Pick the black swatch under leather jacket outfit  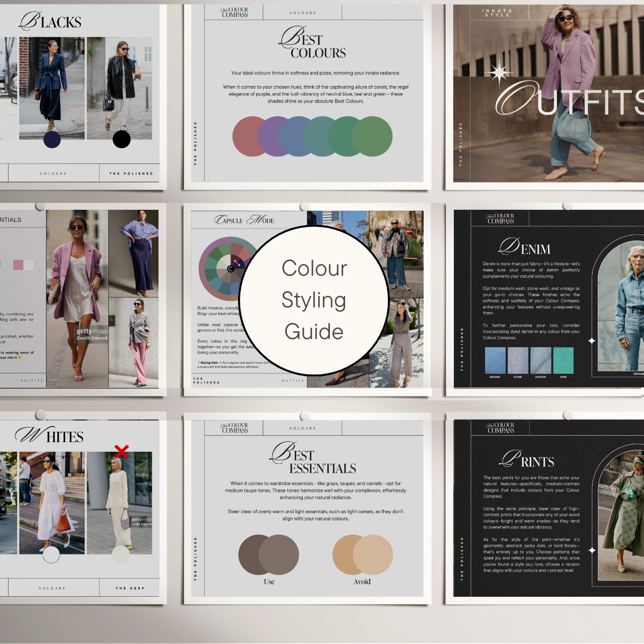[x=121, y=139]
